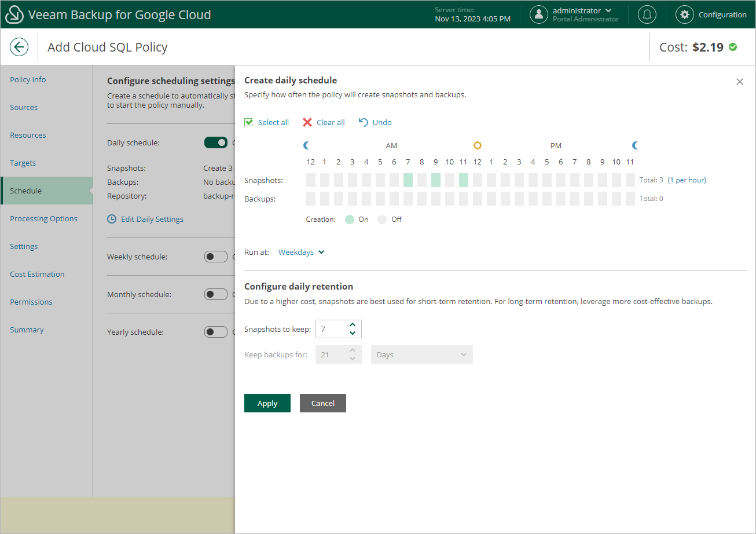Click the 1 per hour link

[x=687, y=180]
